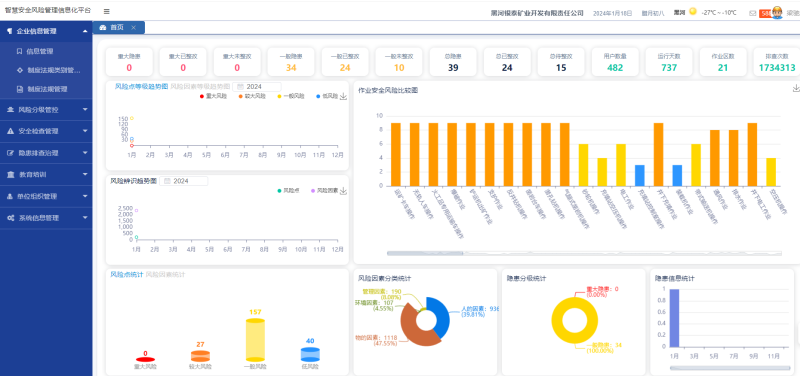
Task: Toggle the 重大风险 legend series
Action: (213, 96)
